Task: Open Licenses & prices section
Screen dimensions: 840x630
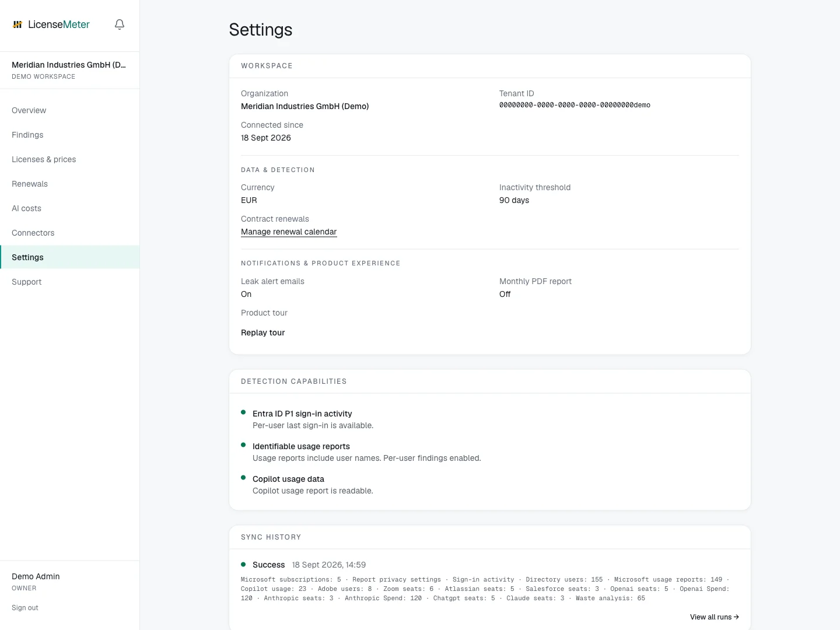Action: click(x=69, y=159)
